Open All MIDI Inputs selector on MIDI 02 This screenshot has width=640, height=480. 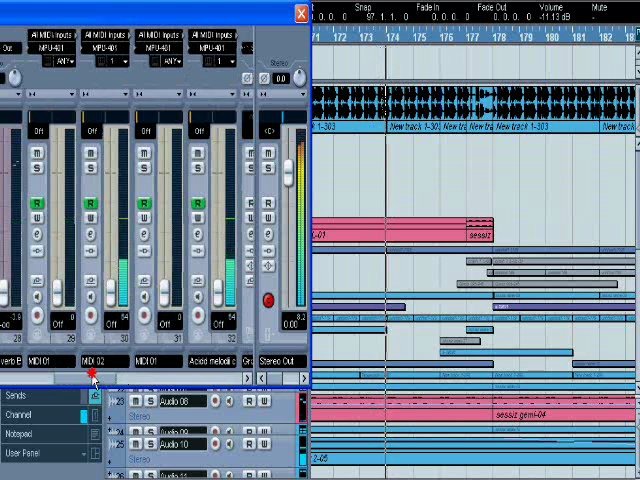(x=105, y=35)
